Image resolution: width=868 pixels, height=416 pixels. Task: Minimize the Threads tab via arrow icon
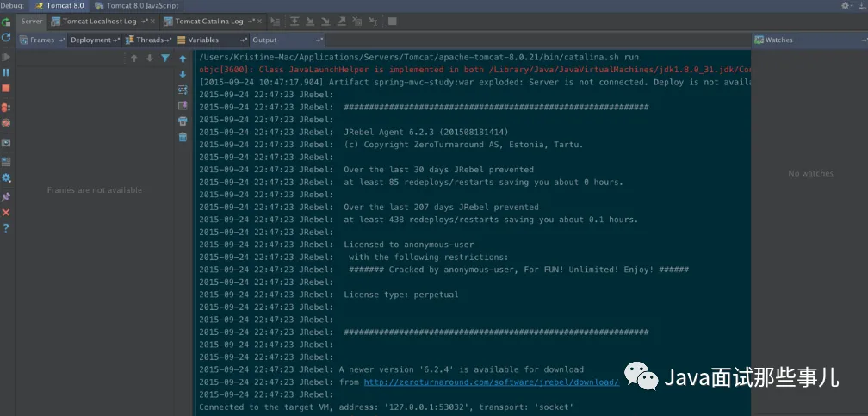click(x=168, y=40)
